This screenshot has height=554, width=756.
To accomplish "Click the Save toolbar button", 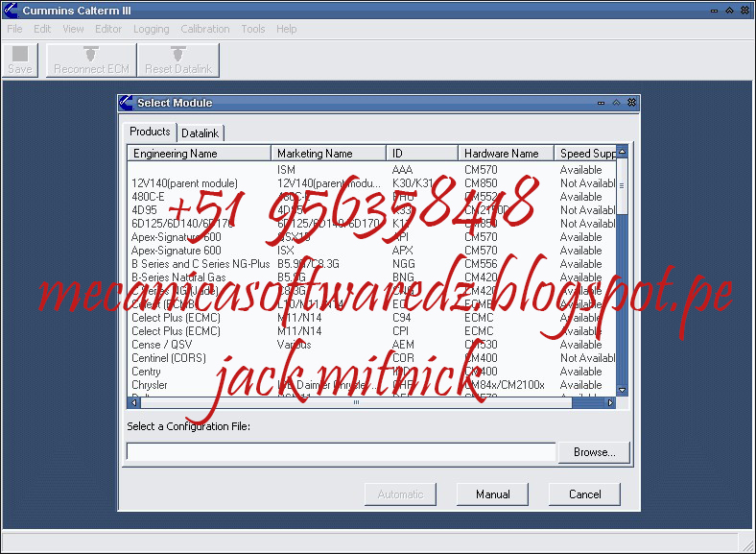I will (x=20, y=60).
